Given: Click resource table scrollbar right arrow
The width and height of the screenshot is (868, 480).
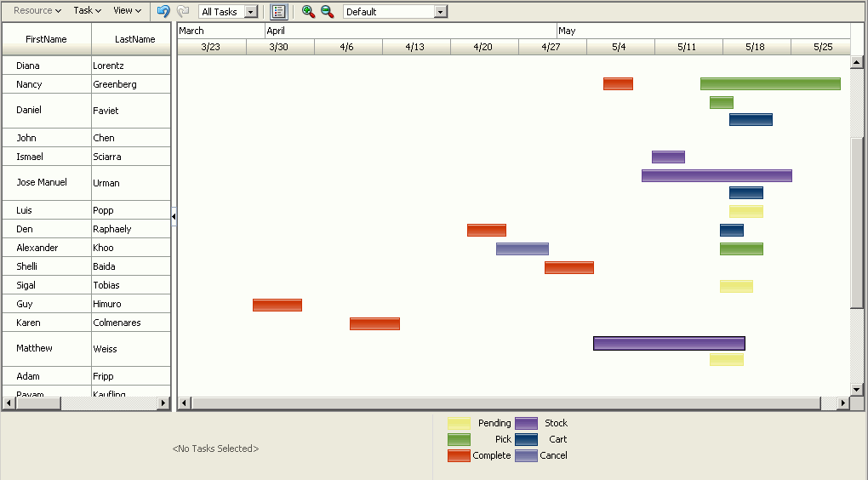Looking at the screenshot, I should tap(163, 403).
